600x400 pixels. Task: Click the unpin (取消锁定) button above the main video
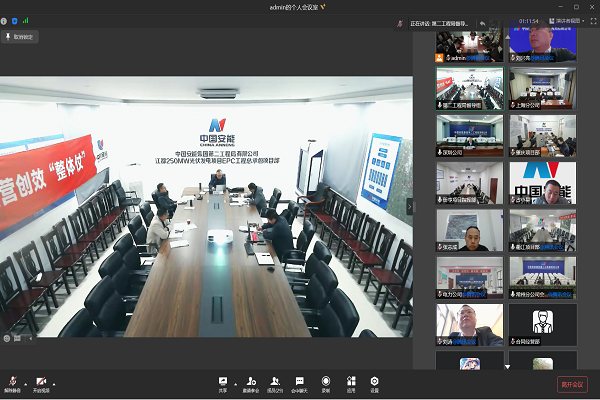click(x=20, y=37)
